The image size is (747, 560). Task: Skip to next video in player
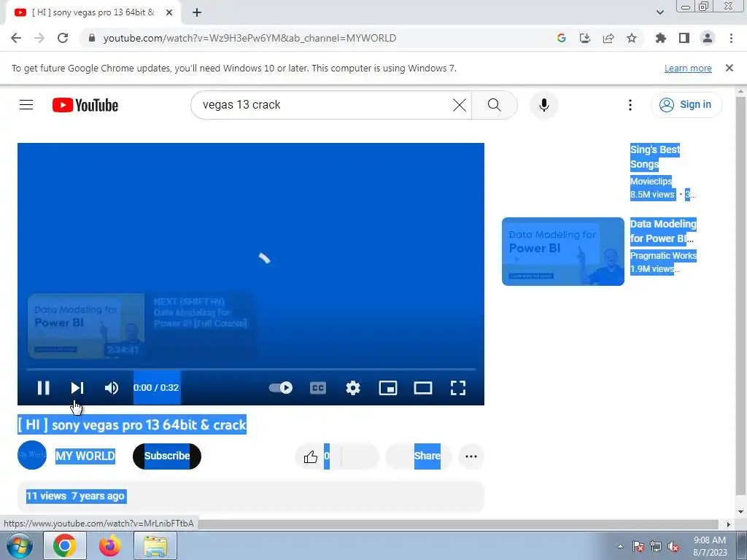click(77, 388)
